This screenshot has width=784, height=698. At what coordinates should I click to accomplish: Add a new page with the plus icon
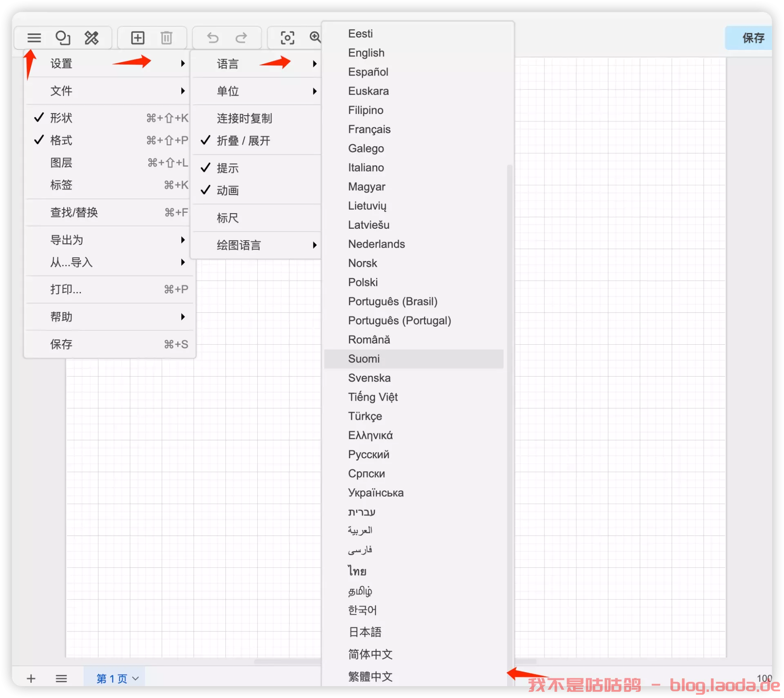(31, 678)
